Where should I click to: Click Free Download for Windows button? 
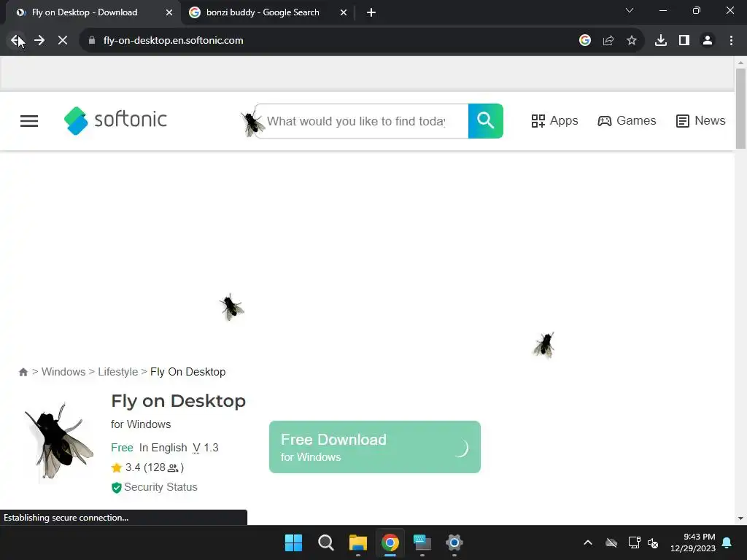pos(375,447)
